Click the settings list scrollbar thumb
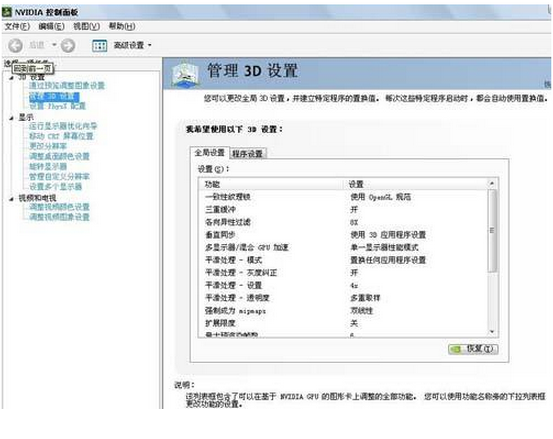 (x=492, y=231)
